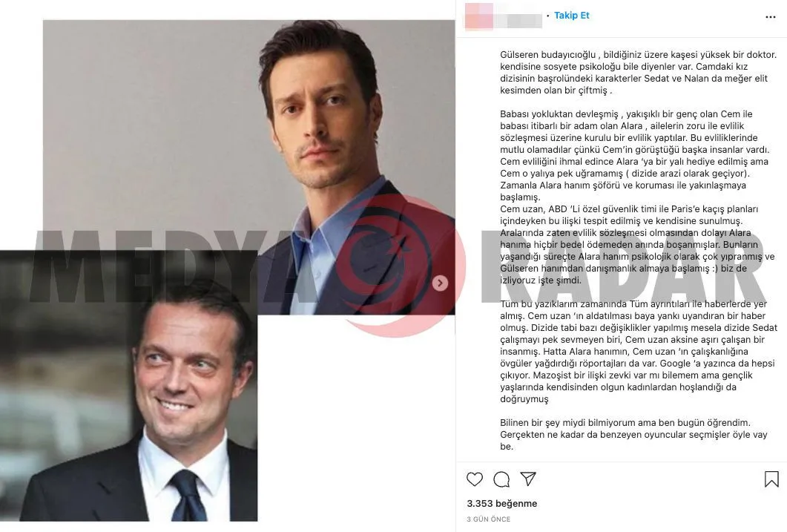Share the post using the paper plane icon
787x532 pixels.
[x=528, y=479]
